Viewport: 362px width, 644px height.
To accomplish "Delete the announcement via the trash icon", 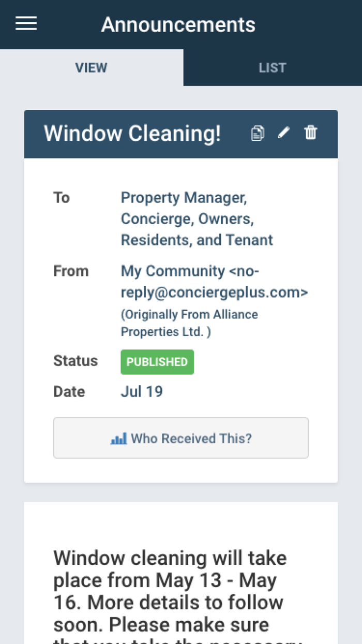I will [x=310, y=133].
